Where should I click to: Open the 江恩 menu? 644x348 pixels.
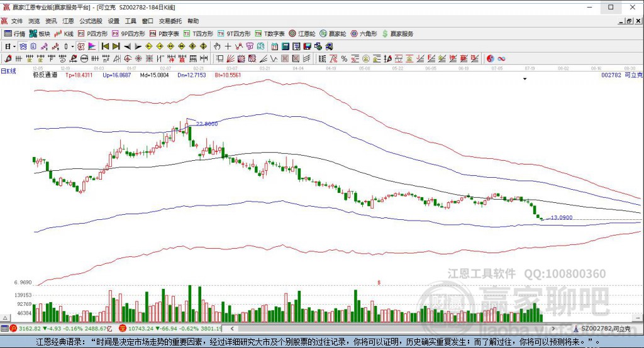click(68, 21)
